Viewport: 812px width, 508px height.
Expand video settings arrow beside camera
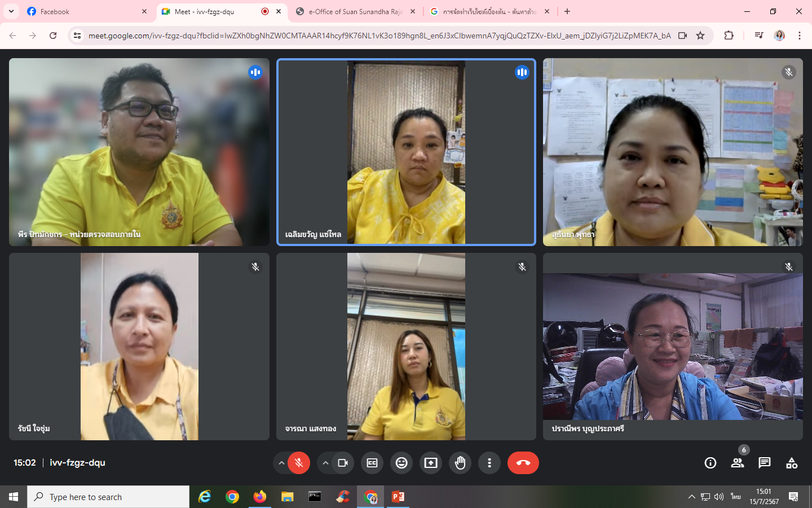pyautogui.click(x=325, y=463)
